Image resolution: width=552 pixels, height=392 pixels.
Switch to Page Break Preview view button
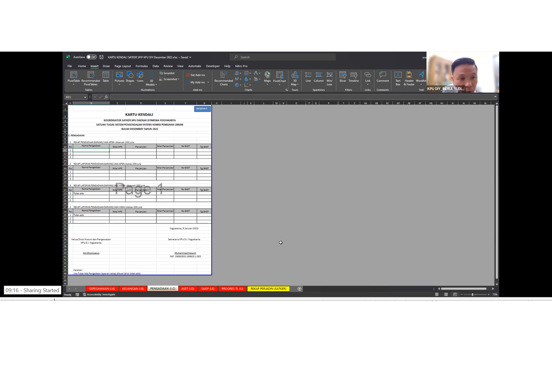(455, 295)
